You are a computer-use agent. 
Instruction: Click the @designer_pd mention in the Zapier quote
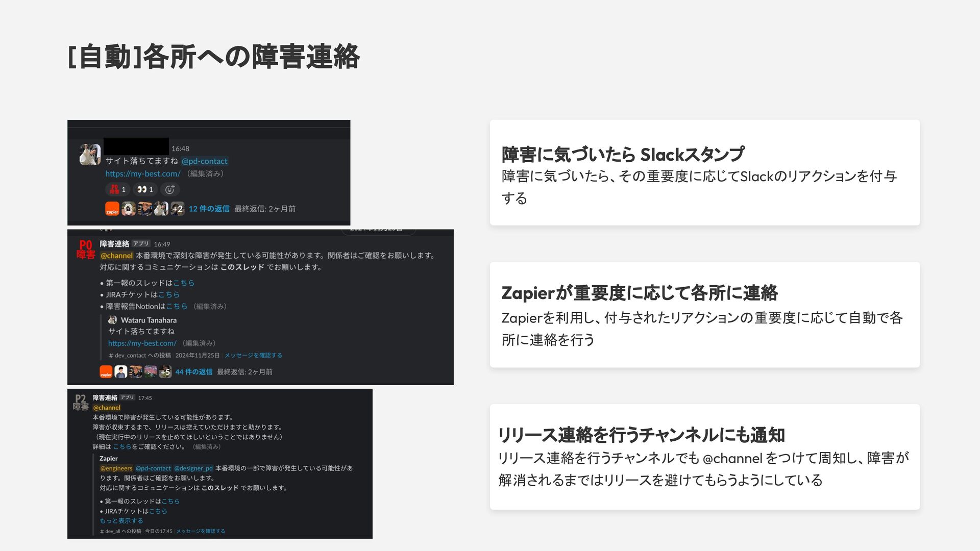click(x=193, y=468)
